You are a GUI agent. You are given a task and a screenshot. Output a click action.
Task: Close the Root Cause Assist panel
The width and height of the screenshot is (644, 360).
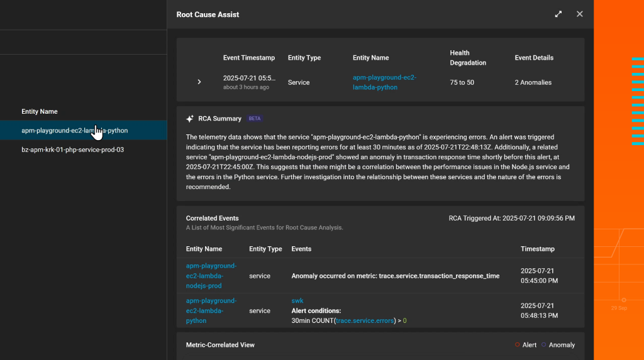580,14
